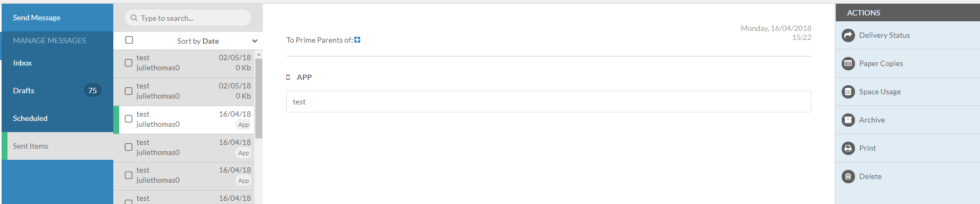
Task: Open Paper Copies icon in Actions
Action: click(848, 63)
